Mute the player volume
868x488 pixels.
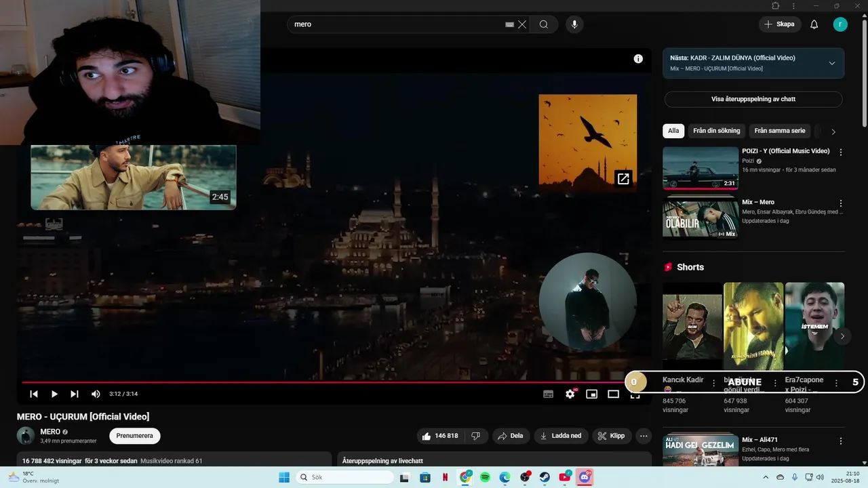pos(96,394)
